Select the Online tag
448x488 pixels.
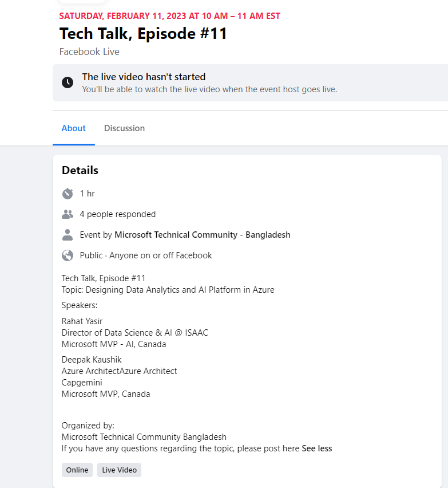click(77, 470)
